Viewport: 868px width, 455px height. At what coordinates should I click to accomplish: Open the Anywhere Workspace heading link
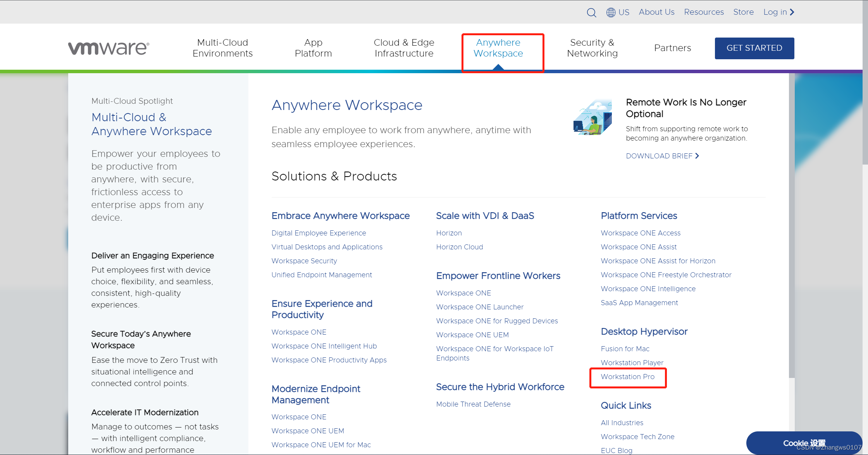[x=347, y=105]
